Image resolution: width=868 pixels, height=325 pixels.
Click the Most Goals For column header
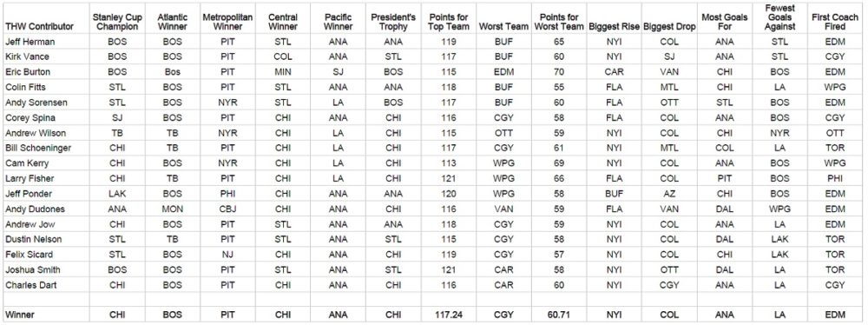pyautogui.click(x=725, y=22)
